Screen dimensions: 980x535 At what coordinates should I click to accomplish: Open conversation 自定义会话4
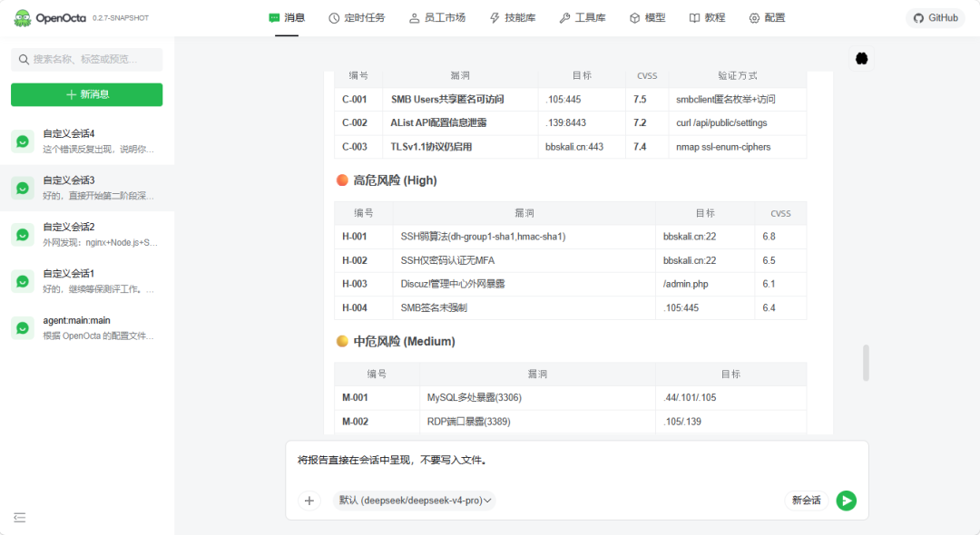[x=87, y=141]
